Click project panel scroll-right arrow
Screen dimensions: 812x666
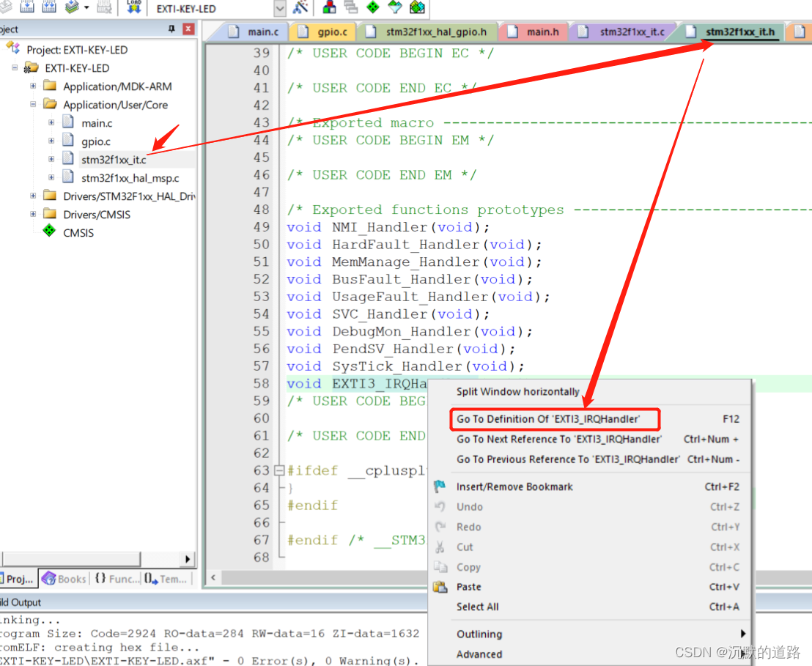click(188, 559)
